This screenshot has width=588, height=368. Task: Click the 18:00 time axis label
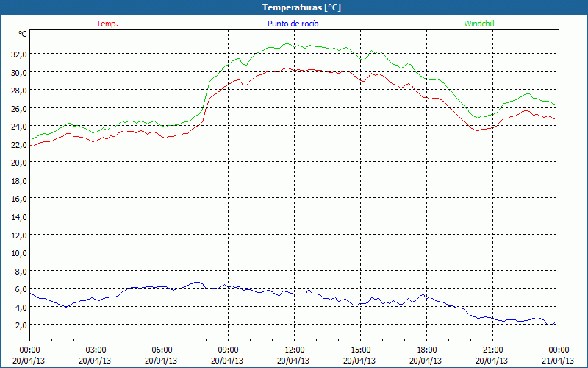(427, 350)
